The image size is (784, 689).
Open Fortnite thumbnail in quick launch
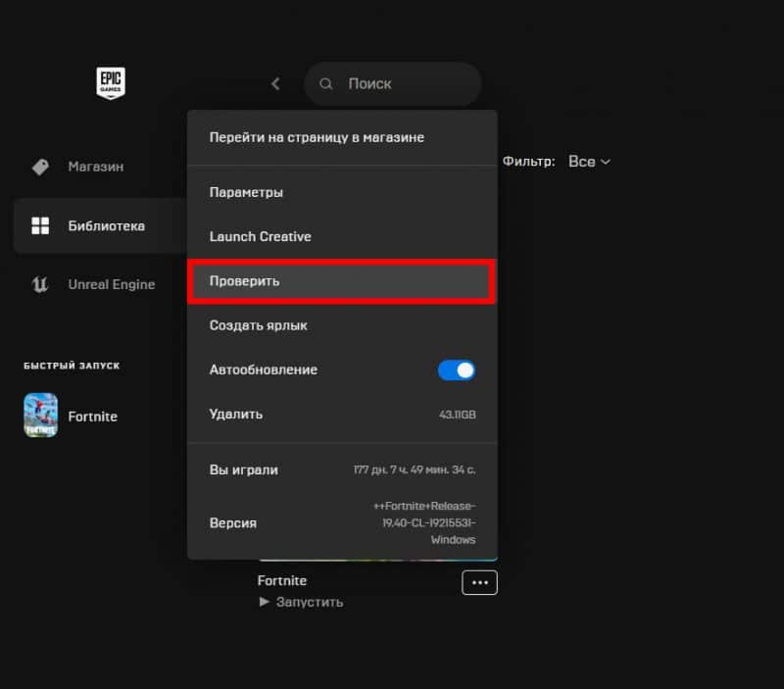(40, 416)
